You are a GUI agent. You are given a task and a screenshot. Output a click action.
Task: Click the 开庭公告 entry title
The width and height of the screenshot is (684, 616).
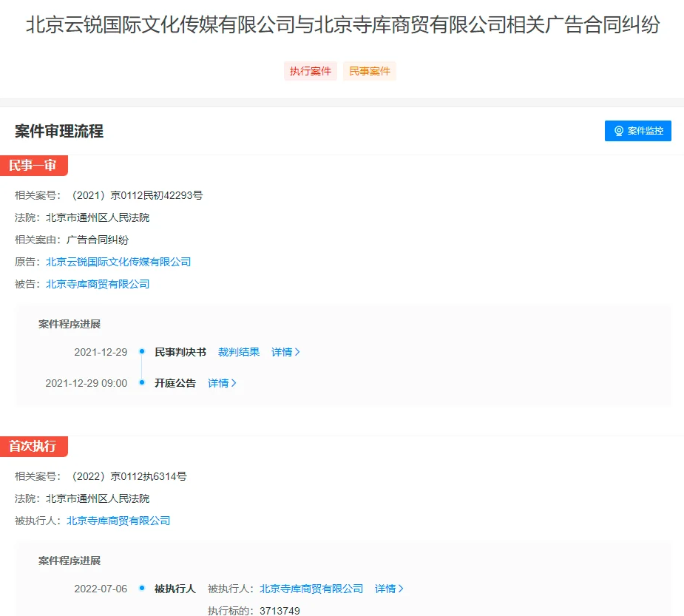pyautogui.click(x=175, y=383)
